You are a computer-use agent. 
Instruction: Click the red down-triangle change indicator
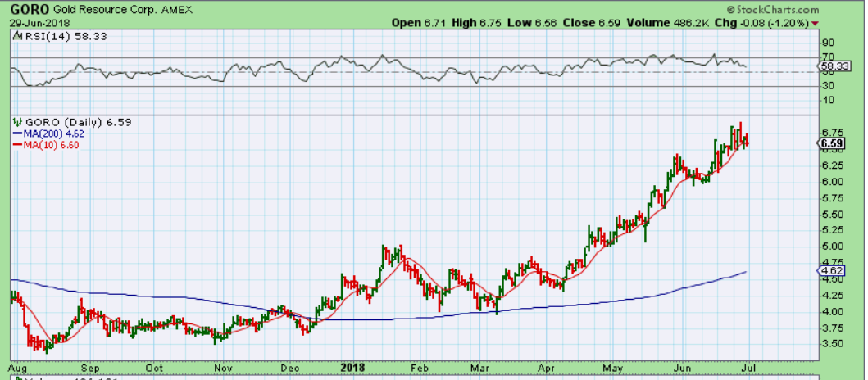click(815, 24)
